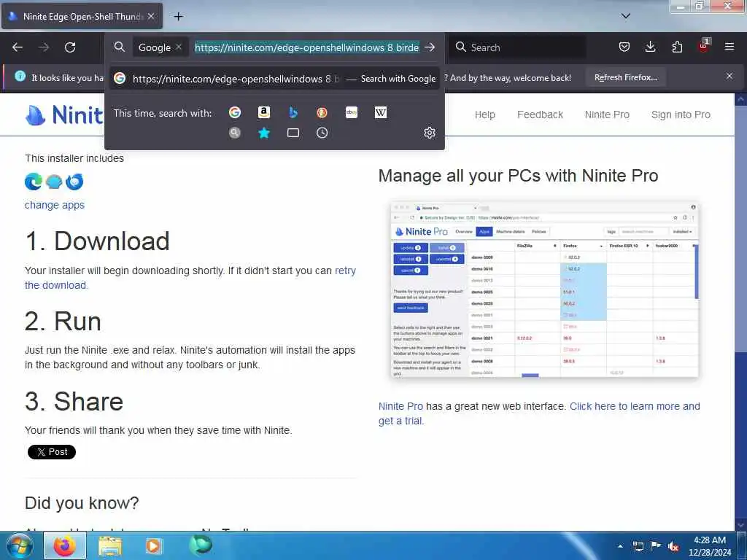The image size is (747, 560).
Task: Open the green bird app in taskbar
Action: coord(200,545)
